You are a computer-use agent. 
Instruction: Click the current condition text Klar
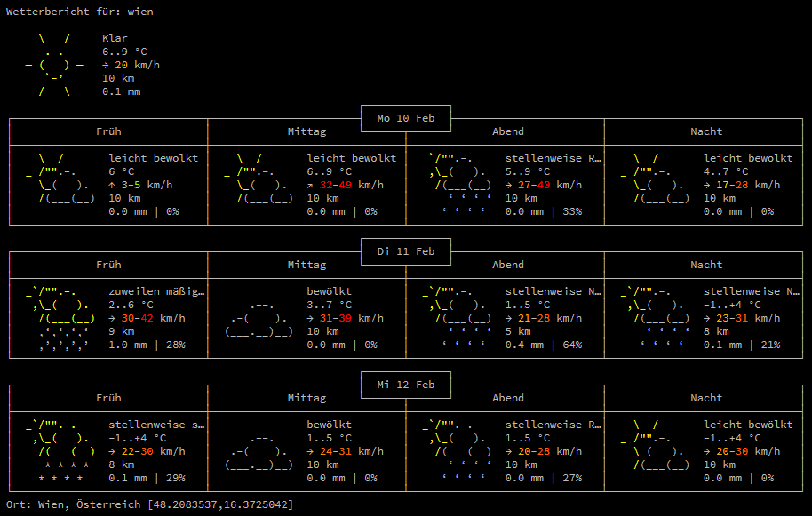(x=115, y=38)
